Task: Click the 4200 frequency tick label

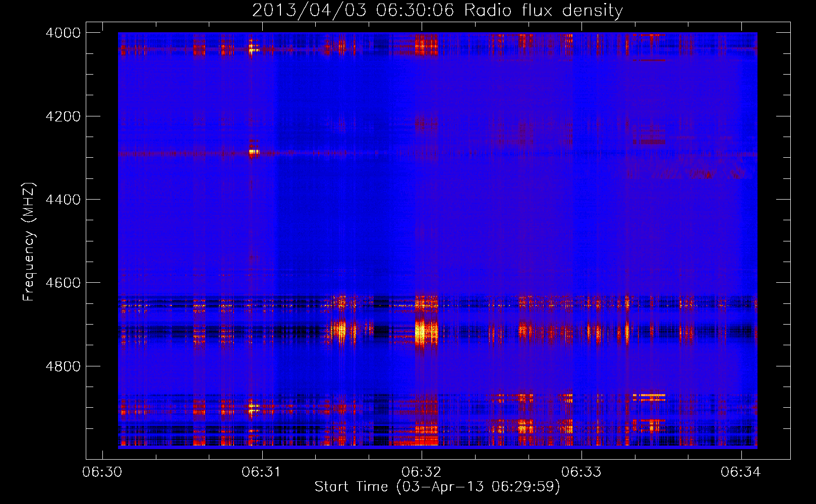Action: pyautogui.click(x=63, y=116)
